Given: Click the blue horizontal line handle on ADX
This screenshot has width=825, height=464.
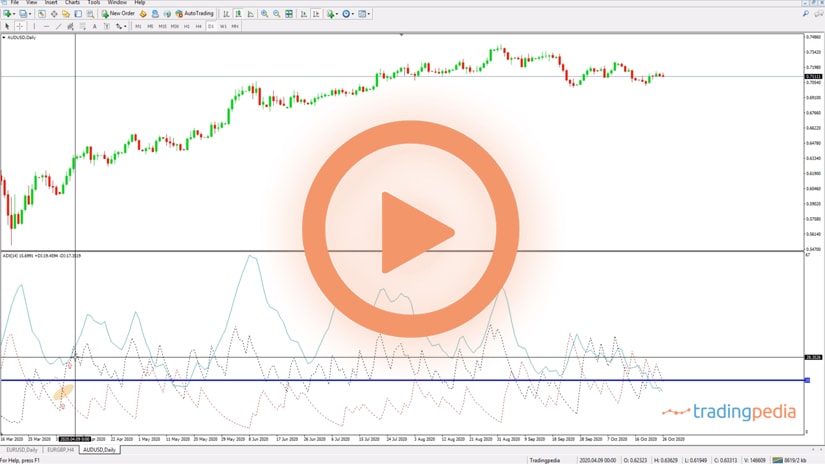Looking at the screenshot, I should tap(807, 380).
